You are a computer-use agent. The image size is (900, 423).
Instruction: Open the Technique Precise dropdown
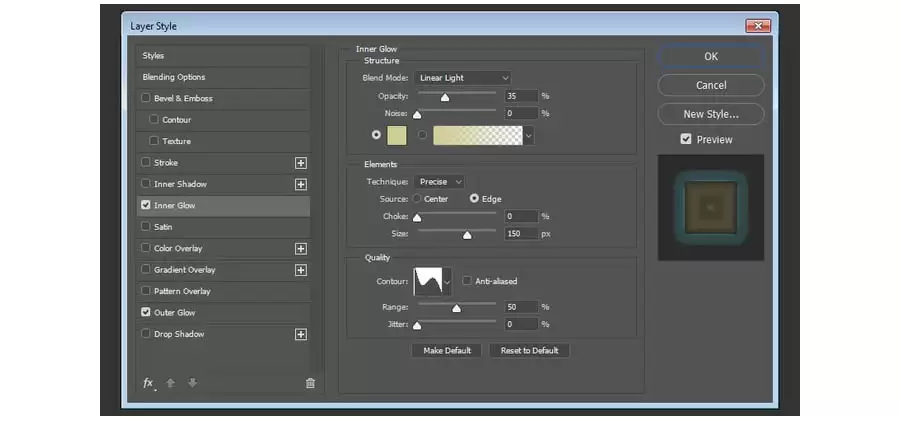(x=440, y=181)
